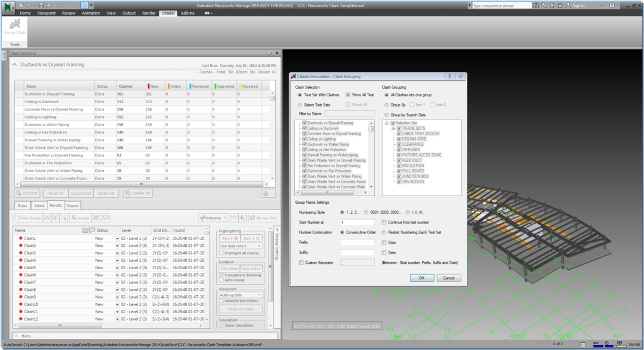This screenshot has height=350, width=644.
Task: Select the Test Set With Clashes radio button
Action: coord(300,95)
